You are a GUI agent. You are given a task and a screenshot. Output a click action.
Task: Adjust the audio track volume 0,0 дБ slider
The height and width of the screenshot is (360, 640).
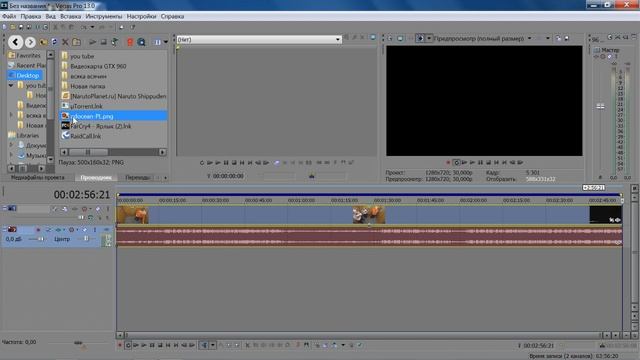pos(41,239)
